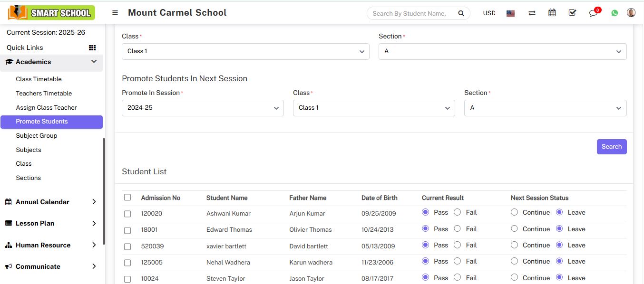Open the Promote In Session dropdown
The height and width of the screenshot is (284, 644).
[x=203, y=108]
